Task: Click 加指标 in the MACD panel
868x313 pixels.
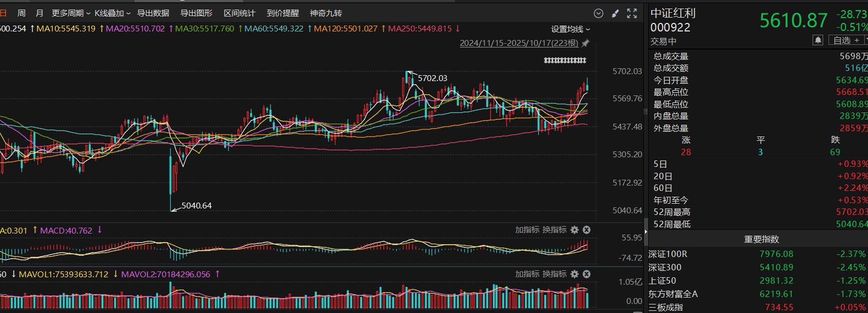Action: 527,230
